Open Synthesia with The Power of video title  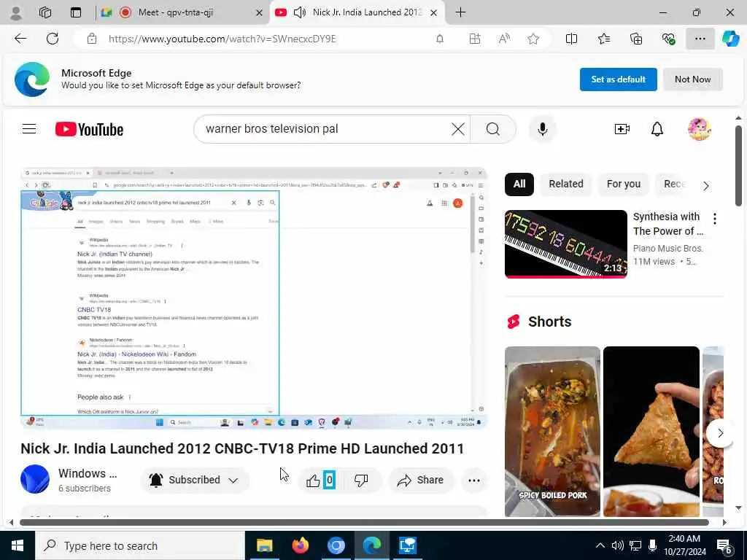click(x=668, y=224)
